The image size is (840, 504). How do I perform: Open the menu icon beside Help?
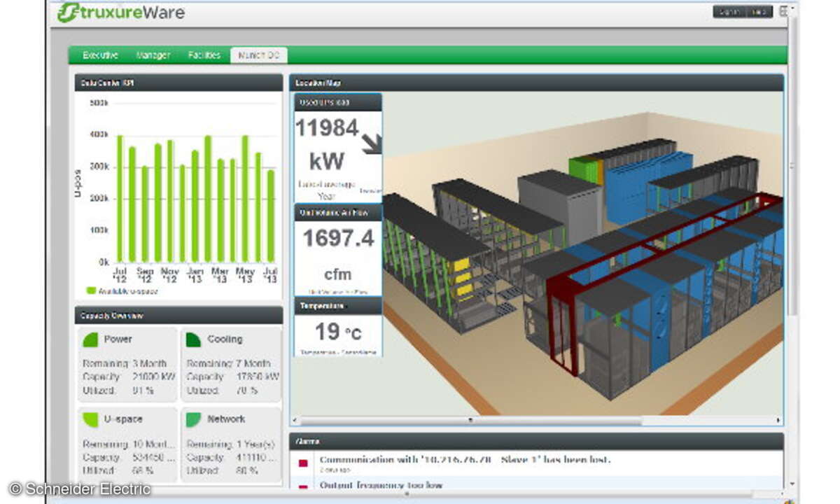click(x=783, y=11)
